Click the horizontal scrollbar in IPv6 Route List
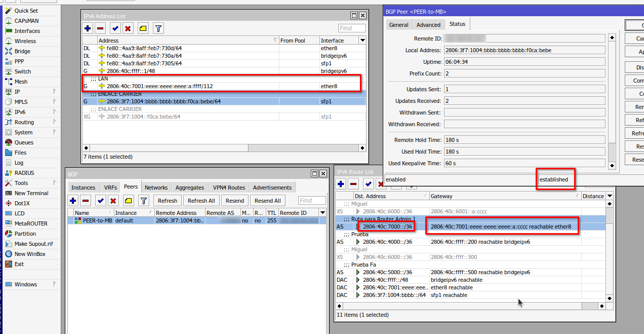This screenshot has height=334, width=644. (471, 306)
